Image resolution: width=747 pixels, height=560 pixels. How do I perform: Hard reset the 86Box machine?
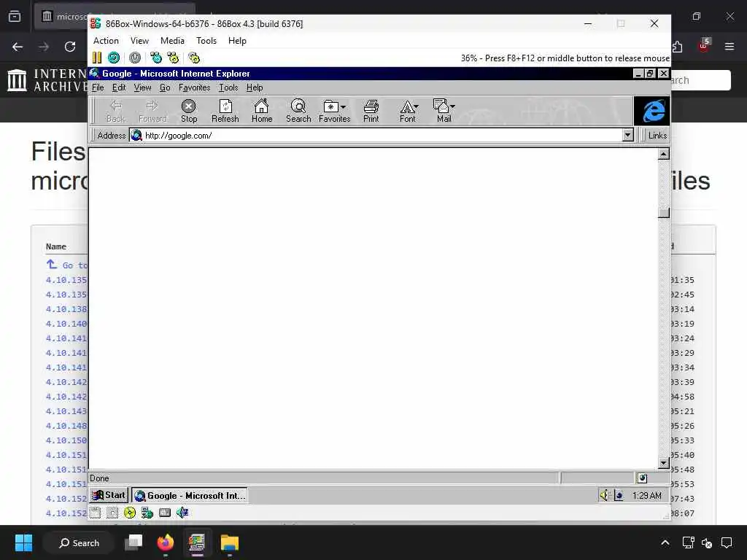(113, 58)
